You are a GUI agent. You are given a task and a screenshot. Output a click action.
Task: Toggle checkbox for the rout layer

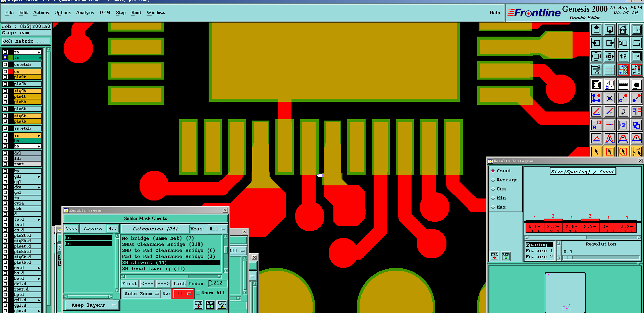pyautogui.click(x=5, y=164)
